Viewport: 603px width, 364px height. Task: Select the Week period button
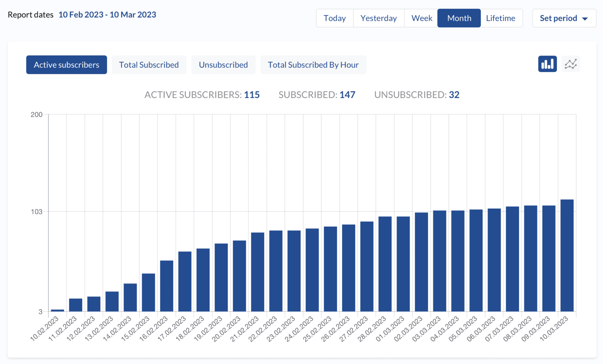pos(421,18)
